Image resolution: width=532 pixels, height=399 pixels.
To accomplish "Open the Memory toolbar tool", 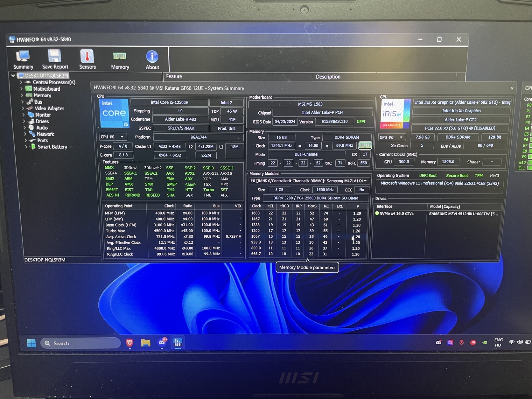I will pos(120,60).
